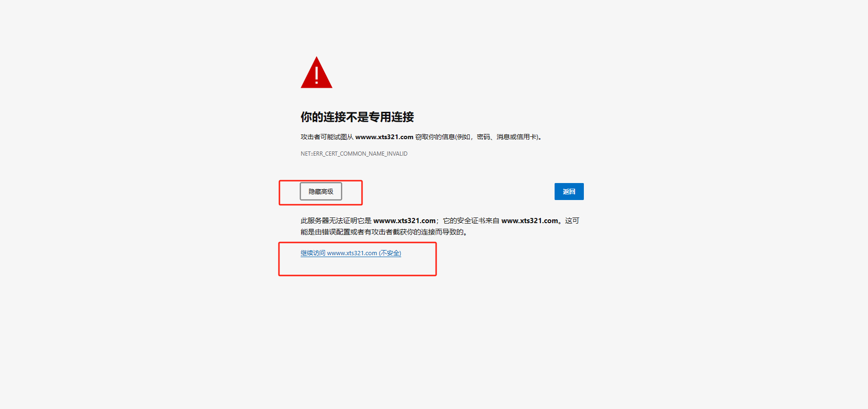The height and width of the screenshot is (409, 868).
Task: Click the red warning triangle icon
Action: click(316, 73)
